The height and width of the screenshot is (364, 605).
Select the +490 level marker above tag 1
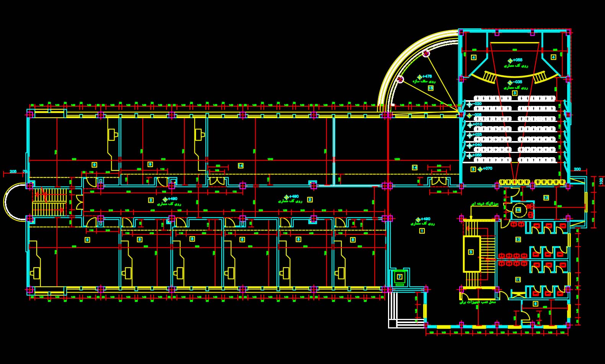coord(418,220)
